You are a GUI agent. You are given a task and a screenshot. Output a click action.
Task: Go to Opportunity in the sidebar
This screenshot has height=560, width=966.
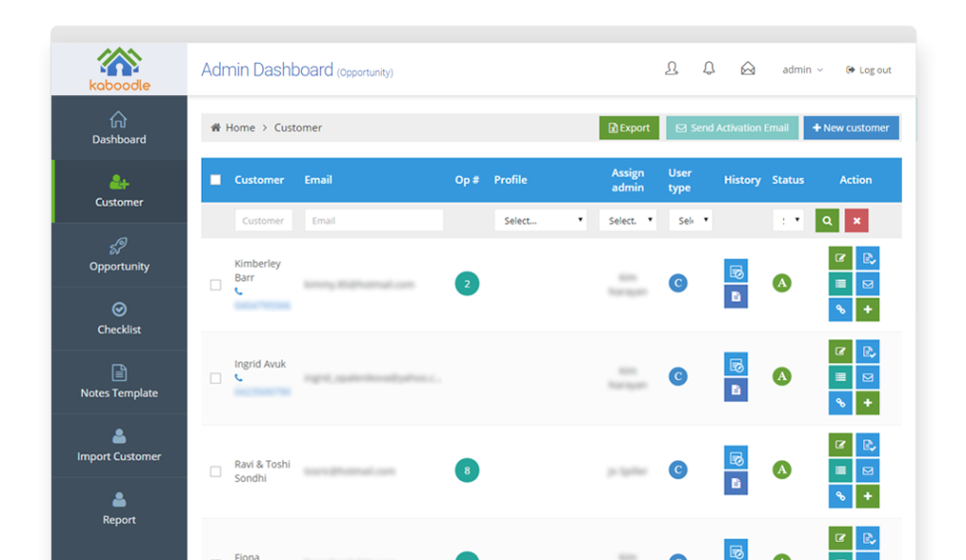click(x=119, y=255)
